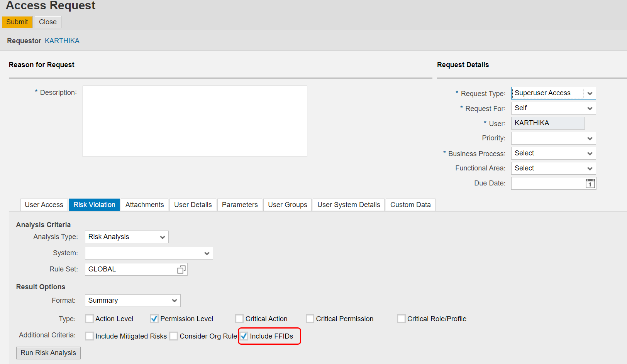Open the Business Process selection list

click(x=590, y=153)
